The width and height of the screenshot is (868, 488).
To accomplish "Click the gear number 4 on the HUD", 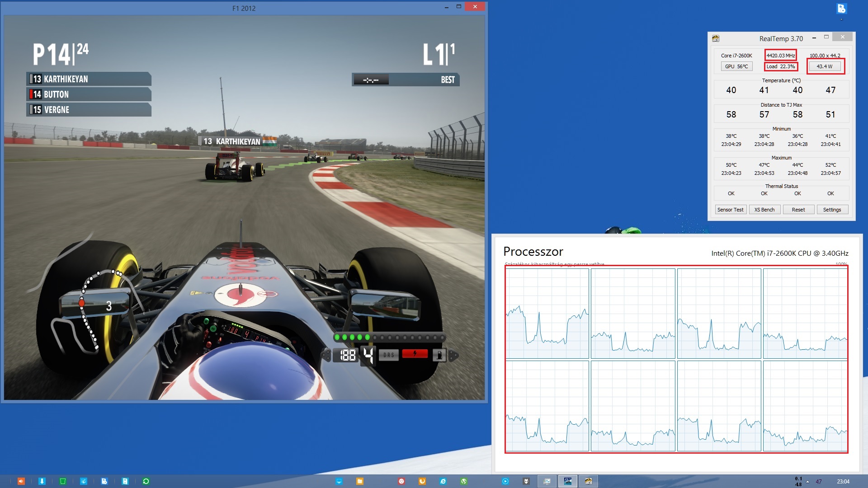I will coord(368,356).
